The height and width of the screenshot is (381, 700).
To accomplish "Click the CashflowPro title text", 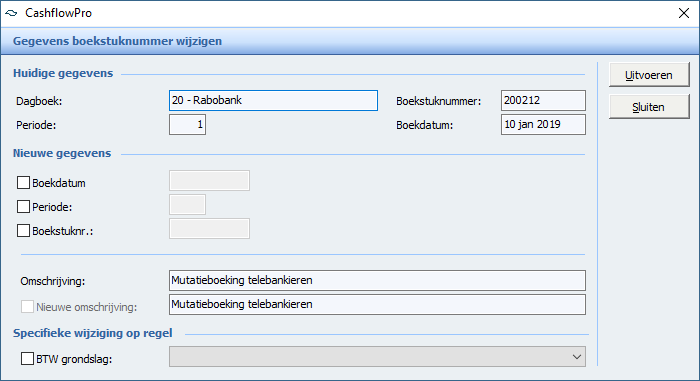I will [x=58, y=13].
